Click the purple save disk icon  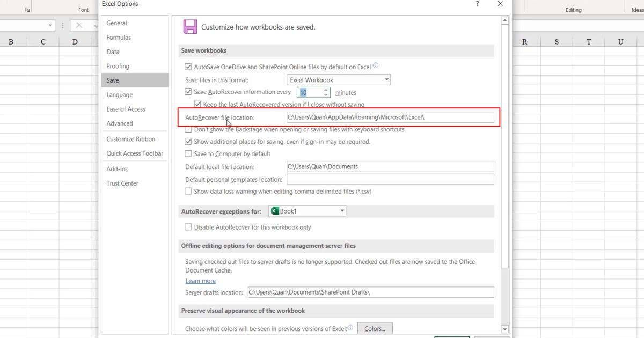tap(191, 27)
